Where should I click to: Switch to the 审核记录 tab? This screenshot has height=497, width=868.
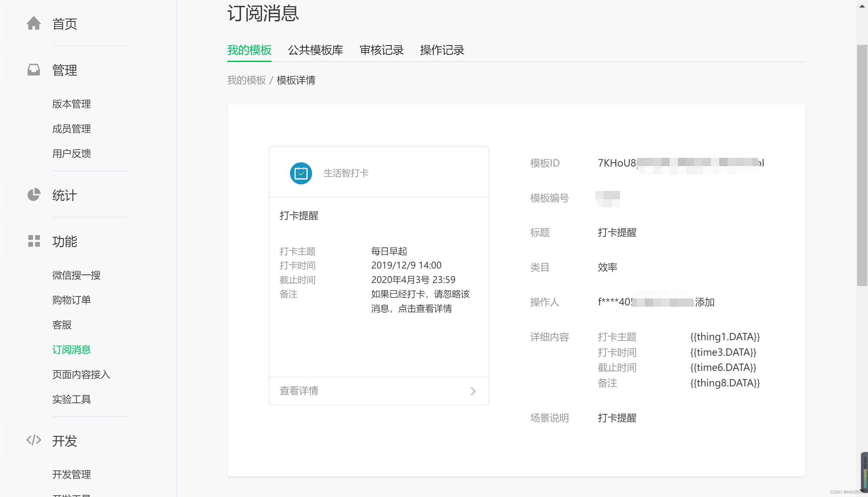[382, 50]
